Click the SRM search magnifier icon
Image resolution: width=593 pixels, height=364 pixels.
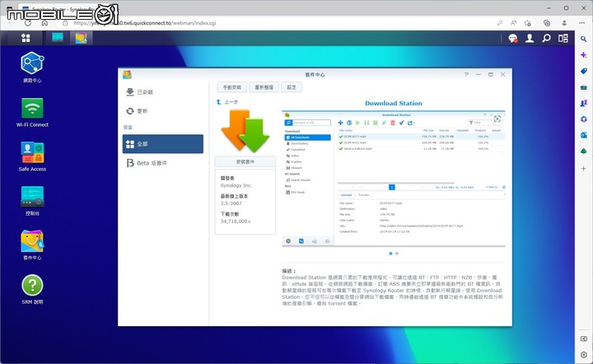tap(546, 38)
